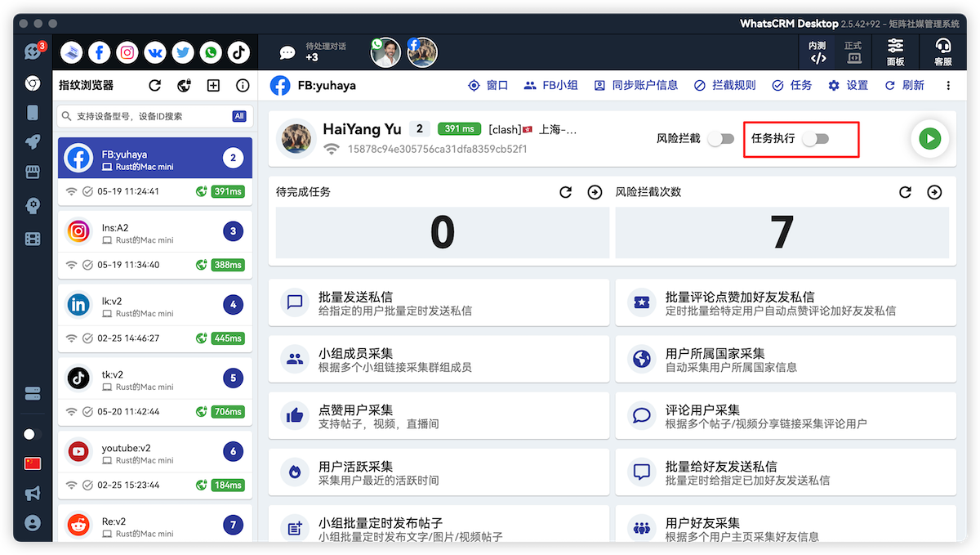Click the rocket icon in left sidebar
This screenshot has height=555, width=980.
tap(33, 142)
